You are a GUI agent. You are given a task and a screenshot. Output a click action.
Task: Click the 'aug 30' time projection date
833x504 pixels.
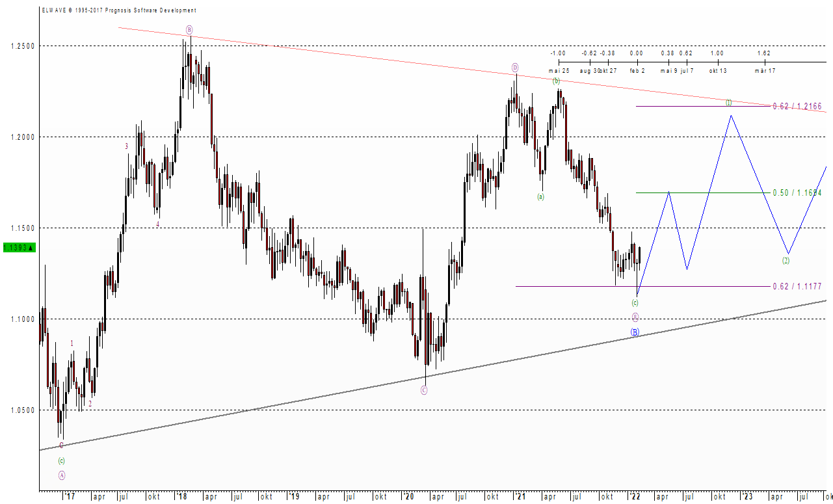588,70
